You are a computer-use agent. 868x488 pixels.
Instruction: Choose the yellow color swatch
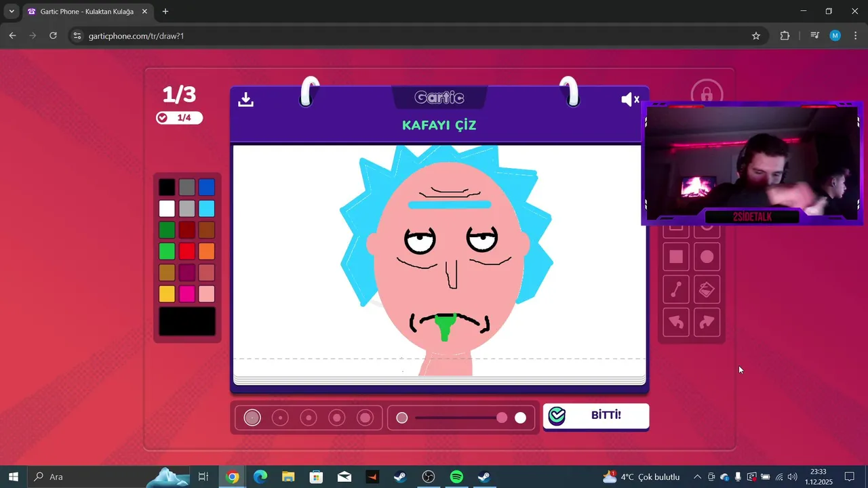coord(167,293)
